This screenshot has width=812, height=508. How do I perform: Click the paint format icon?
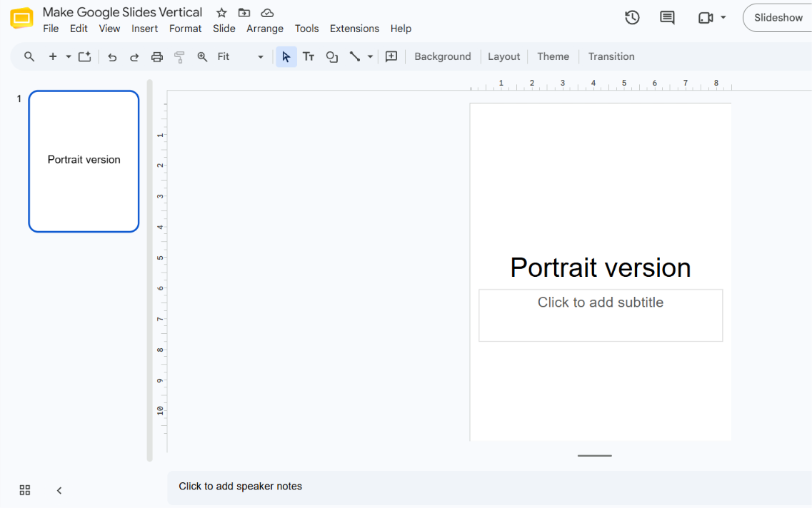179,57
